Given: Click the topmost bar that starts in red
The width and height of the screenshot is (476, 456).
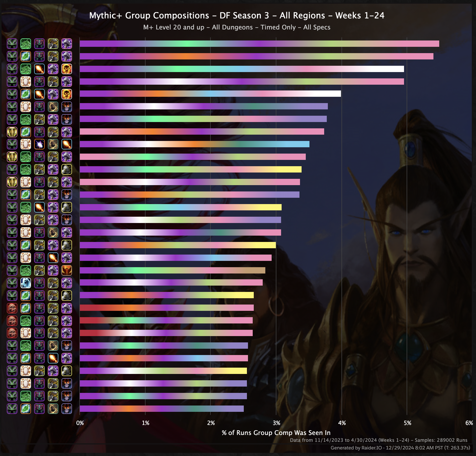Looking at the screenshot, I should click(x=167, y=308).
